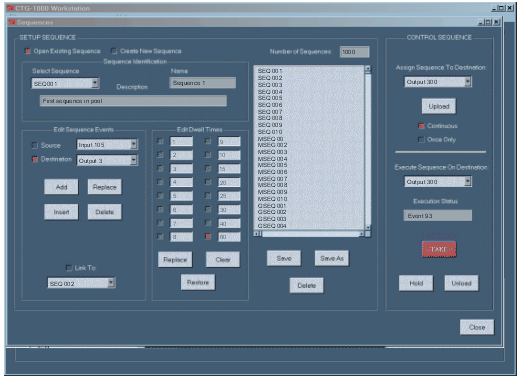Select SEQ 001 in the sequence list
Screen dimensions: 517x376
270,71
